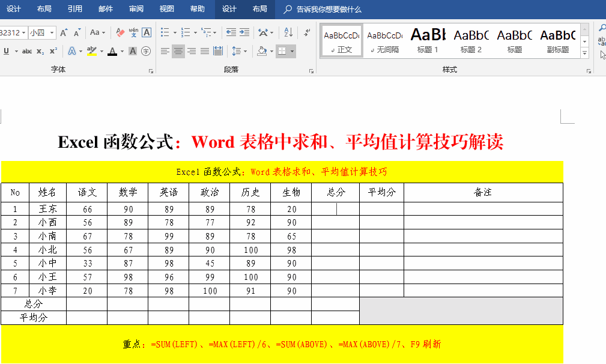Click the grow font size icon
The image size is (606, 364).
tap(64, 32)
